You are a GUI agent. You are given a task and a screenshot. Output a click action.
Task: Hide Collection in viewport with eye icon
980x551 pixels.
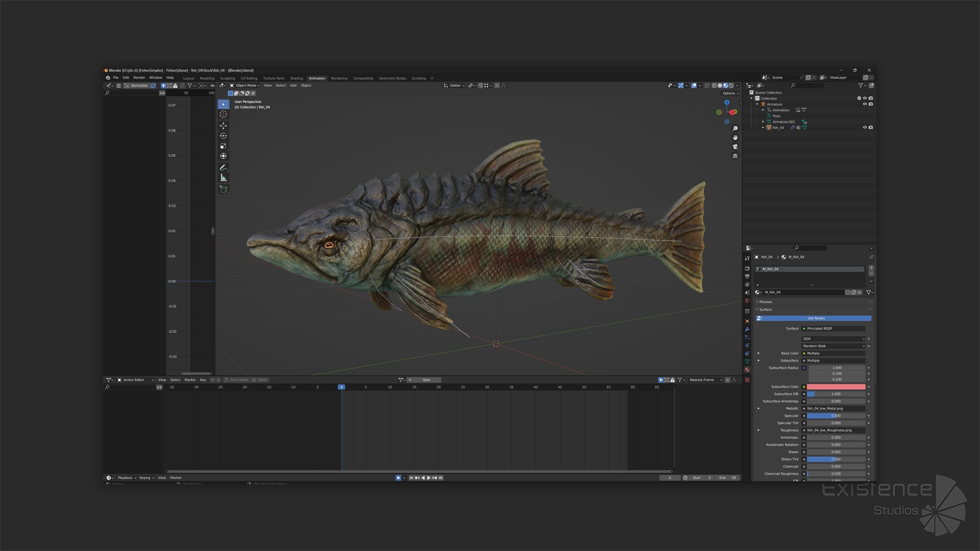(865, 98)
